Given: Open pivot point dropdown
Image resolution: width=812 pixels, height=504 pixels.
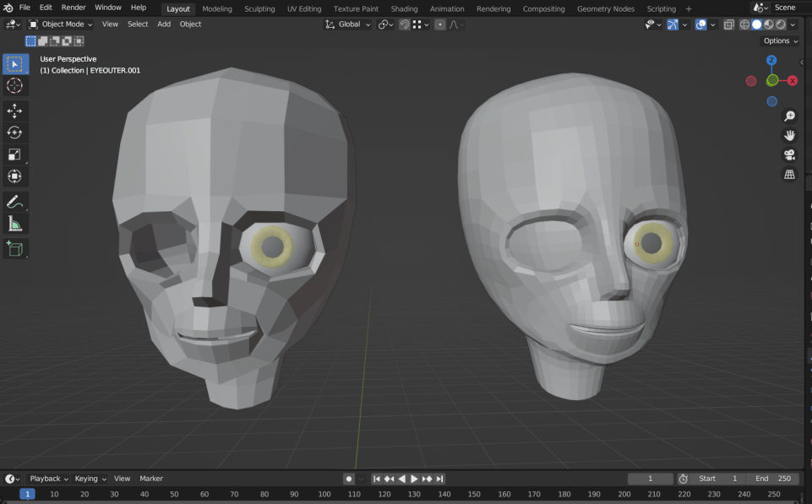Looking at the screenshot, I should click(386, 24).
